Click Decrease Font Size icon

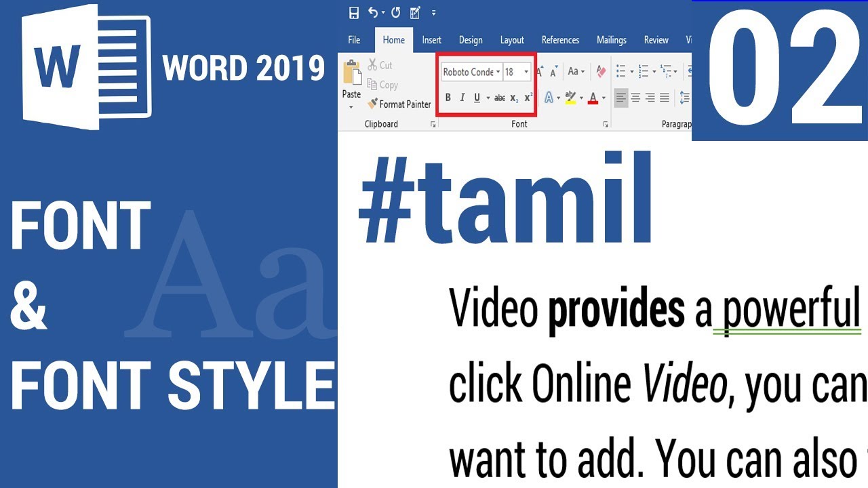(554, 71)
